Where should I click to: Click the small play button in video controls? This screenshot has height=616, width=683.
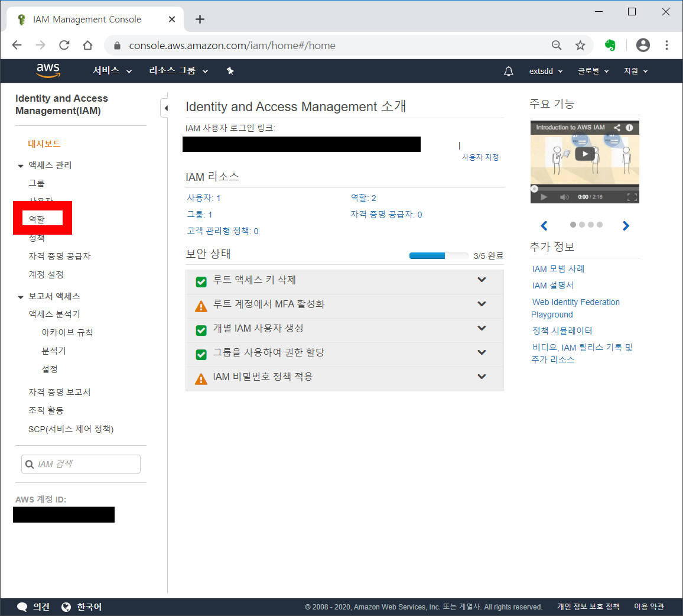[x=544, y=197]
